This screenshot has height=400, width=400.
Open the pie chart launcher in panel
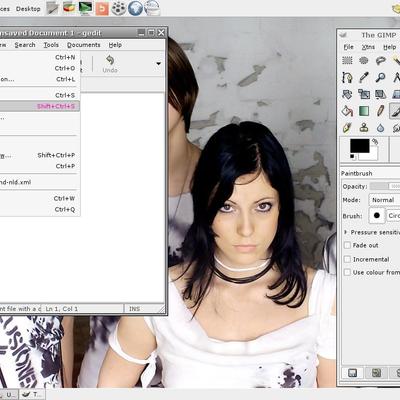click(69, 8)
